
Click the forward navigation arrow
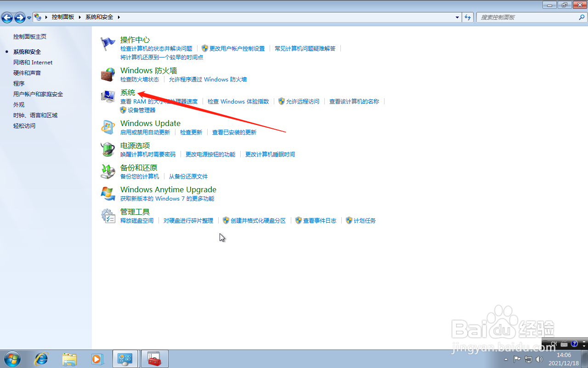[x=20, y=17]
